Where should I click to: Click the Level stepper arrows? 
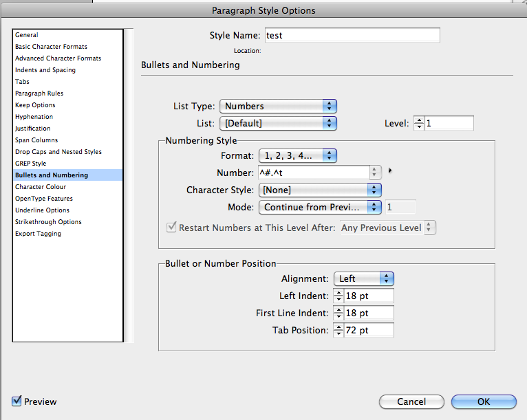(x=418, y=124)
